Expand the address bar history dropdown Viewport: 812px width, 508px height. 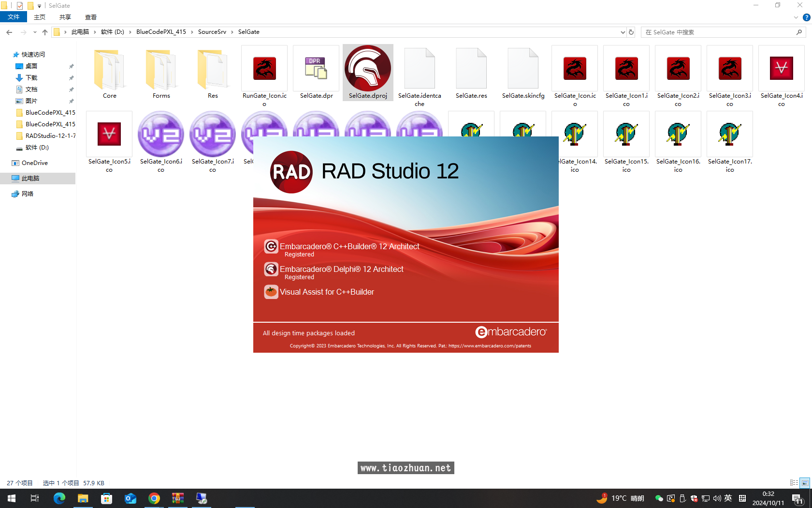tap(623, 32)
